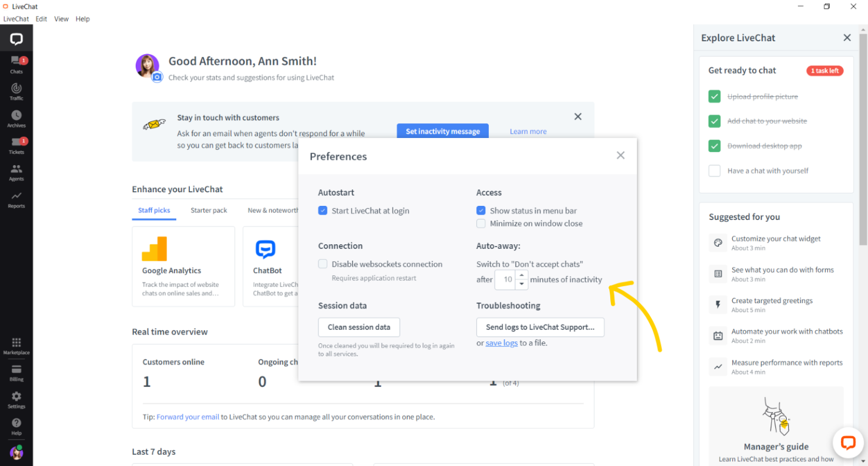Click the forms suggestion icon

click(x=718, y=274)
